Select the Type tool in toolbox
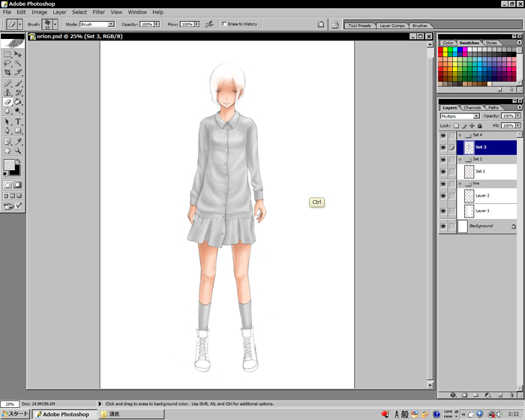 point(18,121)
